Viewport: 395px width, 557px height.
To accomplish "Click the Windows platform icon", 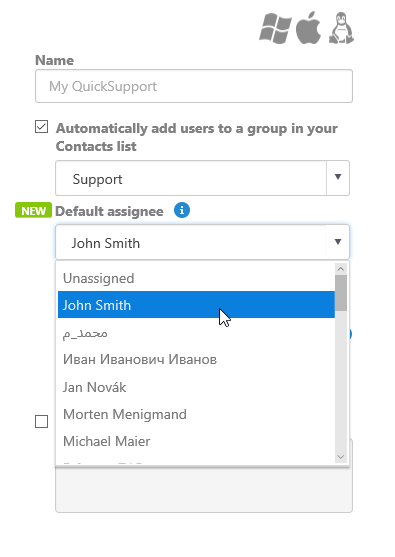I will [275, 28].
